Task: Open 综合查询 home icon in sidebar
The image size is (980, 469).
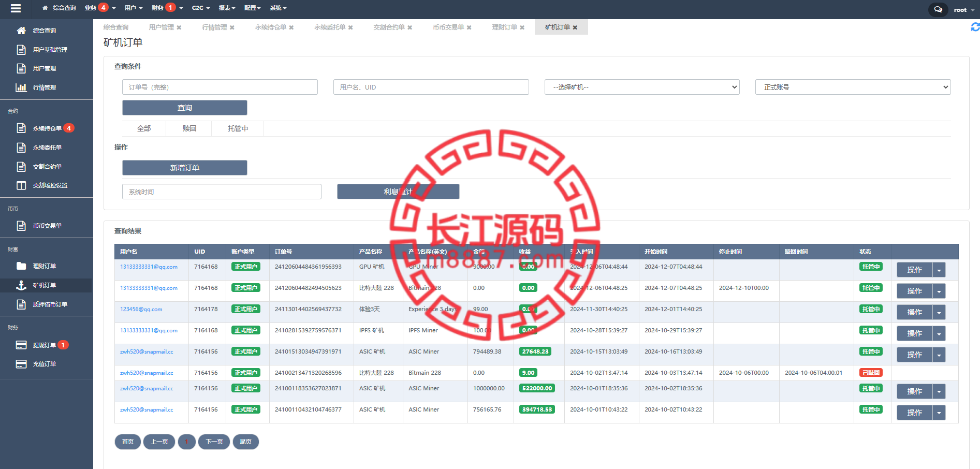Action: click(x=21, y=31)
